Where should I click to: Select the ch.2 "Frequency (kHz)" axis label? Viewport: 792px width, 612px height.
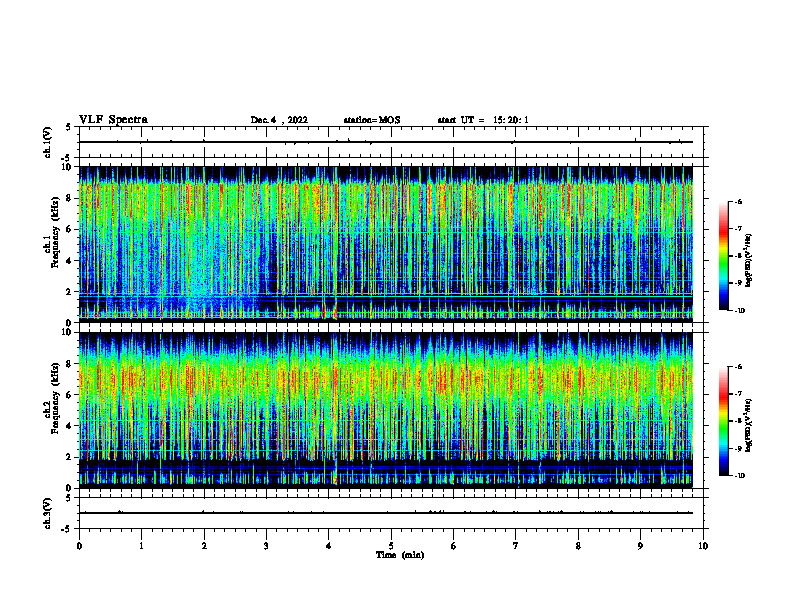pos(54,398)
